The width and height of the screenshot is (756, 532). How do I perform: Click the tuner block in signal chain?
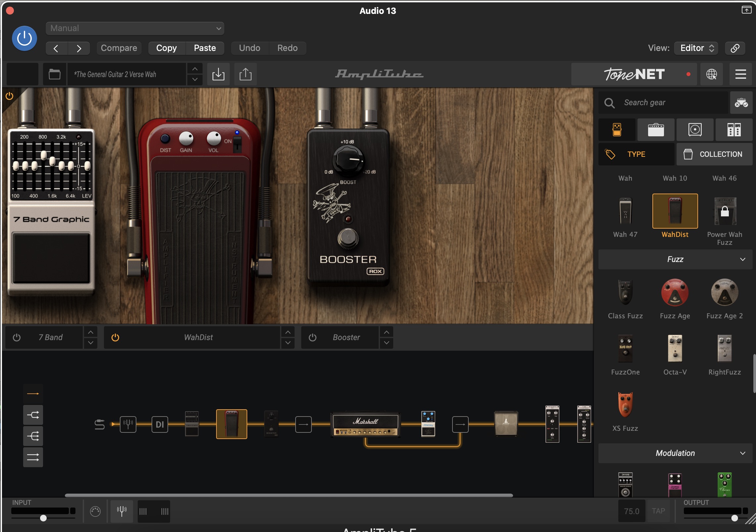(128, 424)
